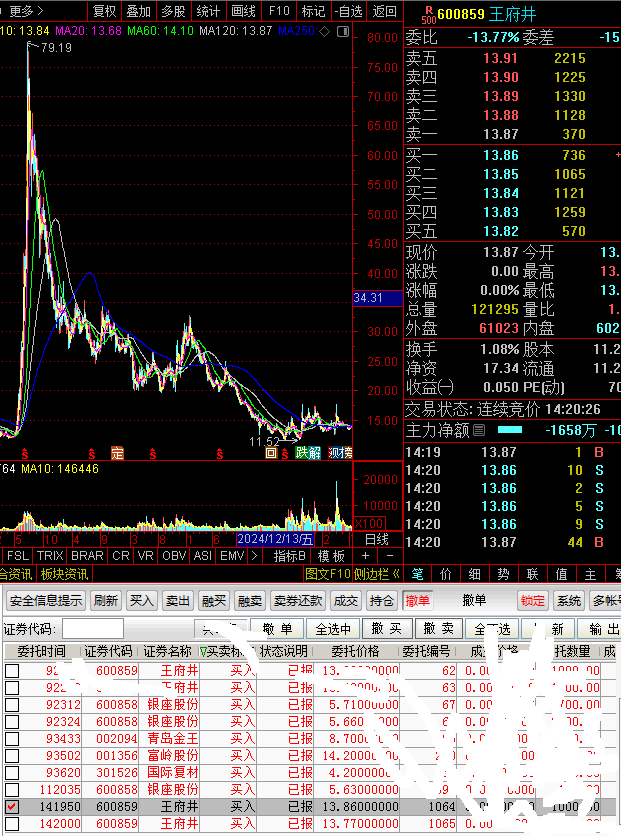Open 板块资讯 tab

pyautogui.click(x=64, y=574)
